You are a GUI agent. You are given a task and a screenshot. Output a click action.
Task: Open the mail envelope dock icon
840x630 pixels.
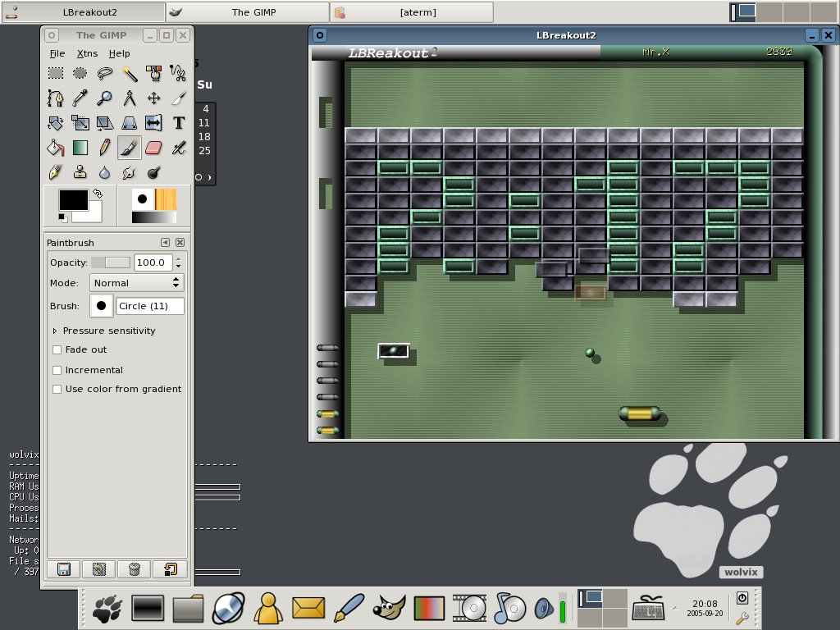308,609
